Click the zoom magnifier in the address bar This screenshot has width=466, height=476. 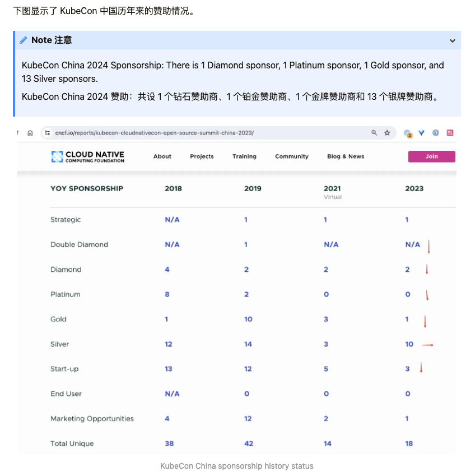(x=374, y=133)
